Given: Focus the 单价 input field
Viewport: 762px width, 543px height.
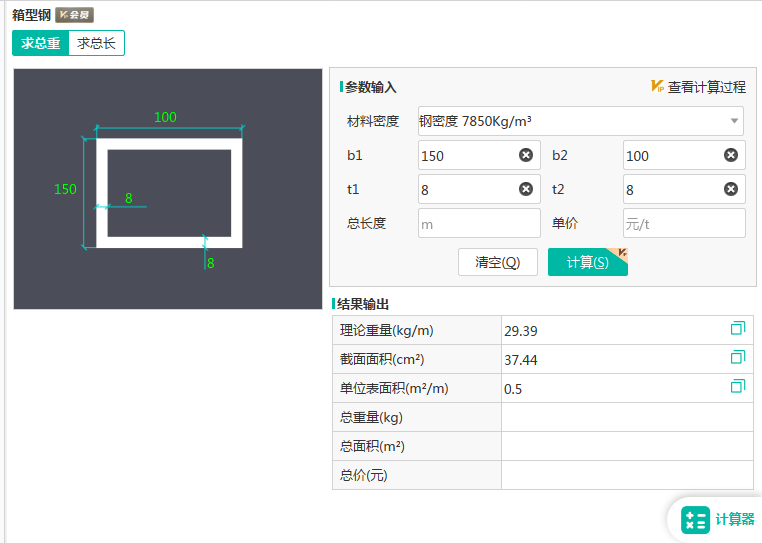Looking at the screenshot, I should coord(684,223).
